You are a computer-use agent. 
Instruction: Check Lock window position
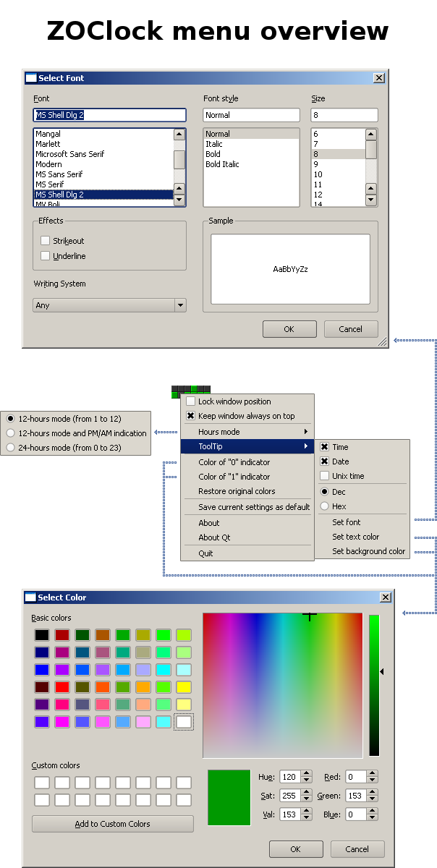191,401
